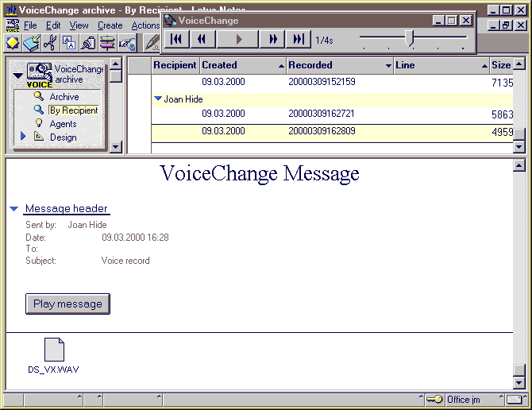Open the File menu

[30, 25]
